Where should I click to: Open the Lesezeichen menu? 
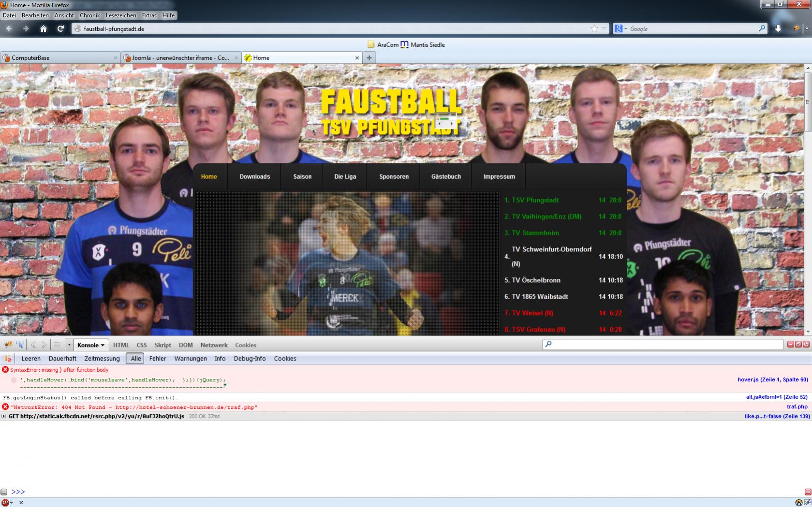pyautogui.click(x=121, y=15)
